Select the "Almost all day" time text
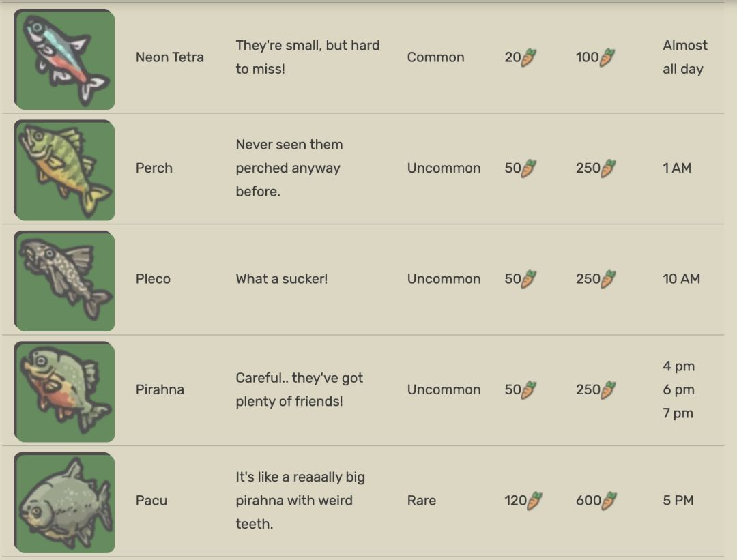Screen dimensions: 737x560 point(684,57)
